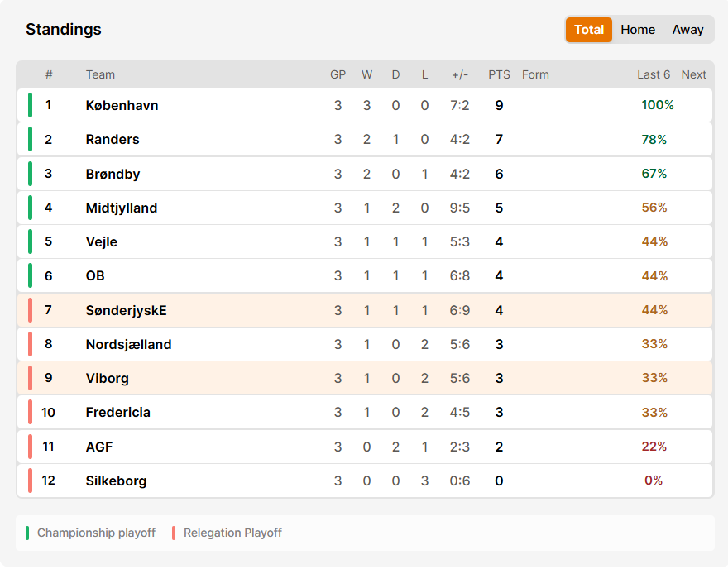728x569 pixels.
Task: Select Nordsjælland in the table
Action: point(128,344)
